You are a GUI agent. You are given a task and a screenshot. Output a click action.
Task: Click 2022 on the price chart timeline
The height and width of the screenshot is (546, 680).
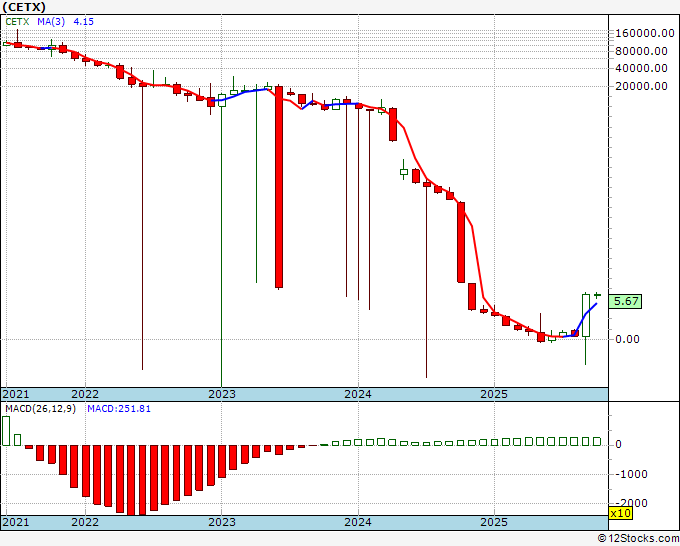[85, 394]
